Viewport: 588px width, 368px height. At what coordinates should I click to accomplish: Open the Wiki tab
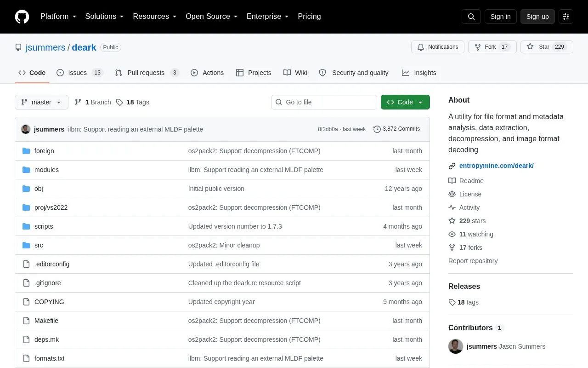click(x=295, y=73)
